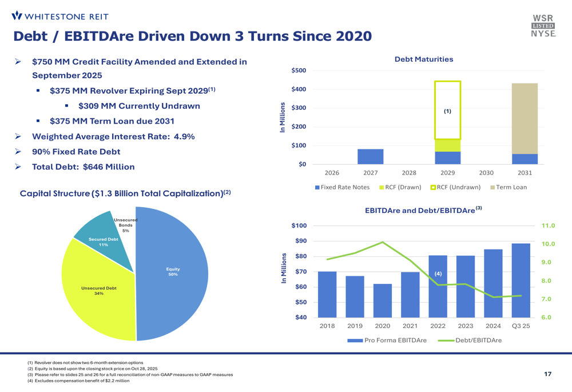The width and height of the screenshot is (572, 392).
Task: Click the 2029 RCF undrawn outlined box
Action: pos(447,110)
